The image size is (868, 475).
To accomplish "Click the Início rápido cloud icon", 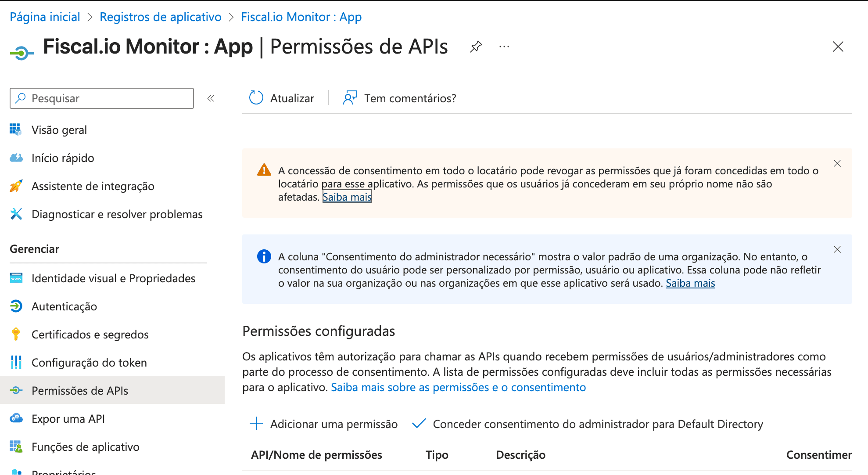I will click(16, 158).
